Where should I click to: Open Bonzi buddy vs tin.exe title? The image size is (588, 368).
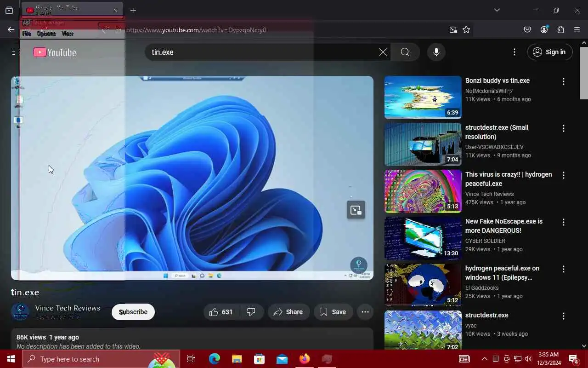coord(498,80)
